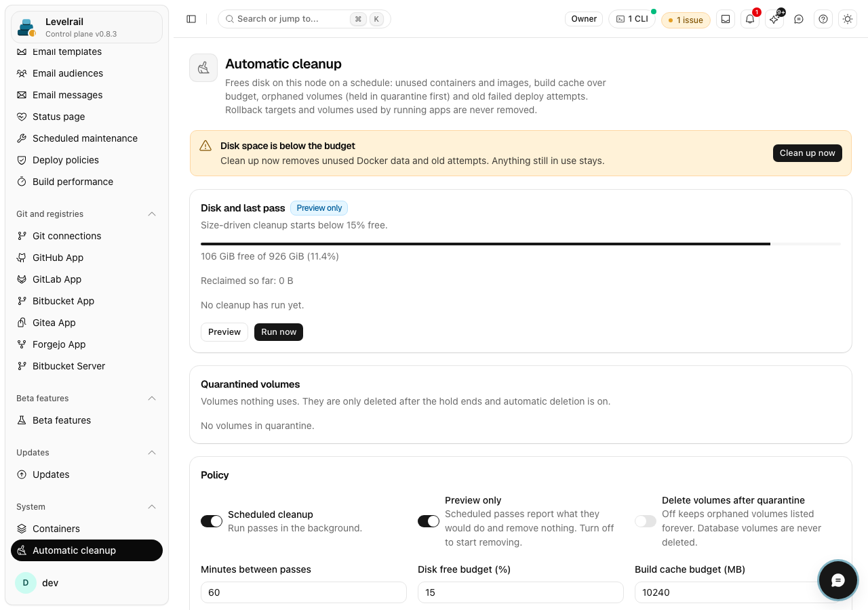Open Git connections in sidebar
This screenshot has width=868, height=610.
pyautogui.click(x=87, y=236)
